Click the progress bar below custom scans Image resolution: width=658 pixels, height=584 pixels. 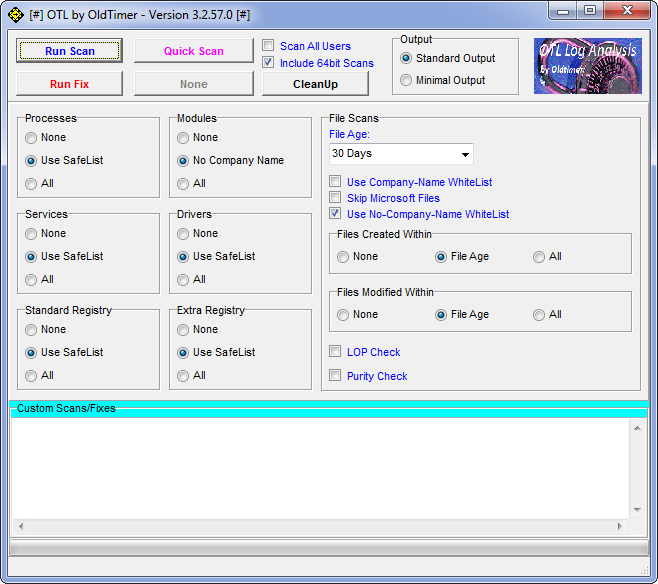[329, 548]
